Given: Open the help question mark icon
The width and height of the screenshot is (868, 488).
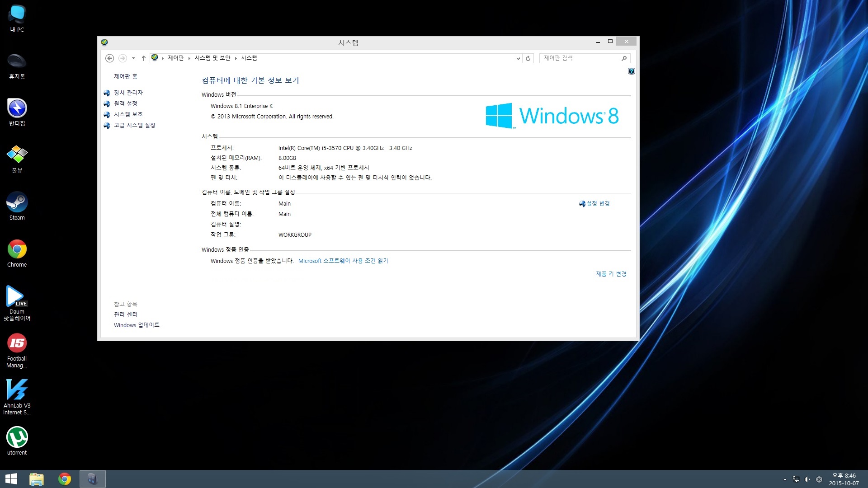Looking at the screenshot, I should point(632,71).
